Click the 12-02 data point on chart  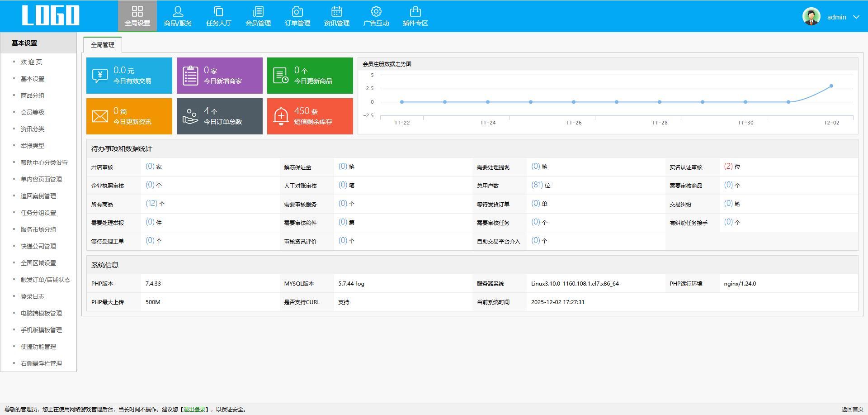pos(831,86)
